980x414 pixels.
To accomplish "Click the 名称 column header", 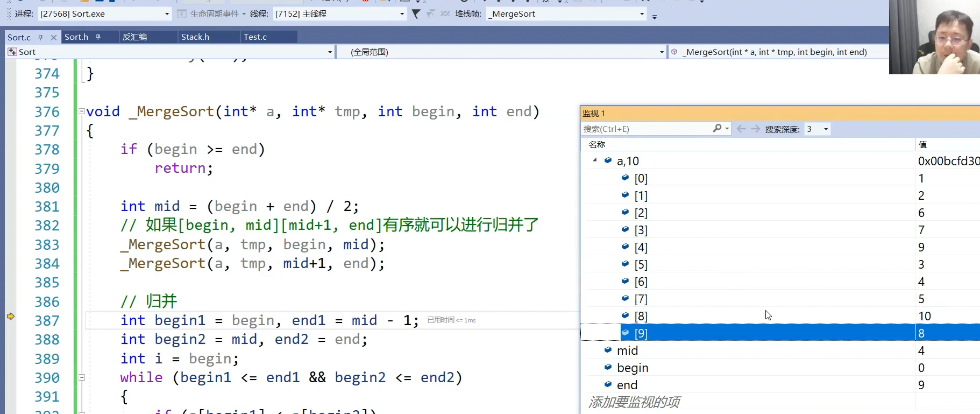I will point(597,144).
